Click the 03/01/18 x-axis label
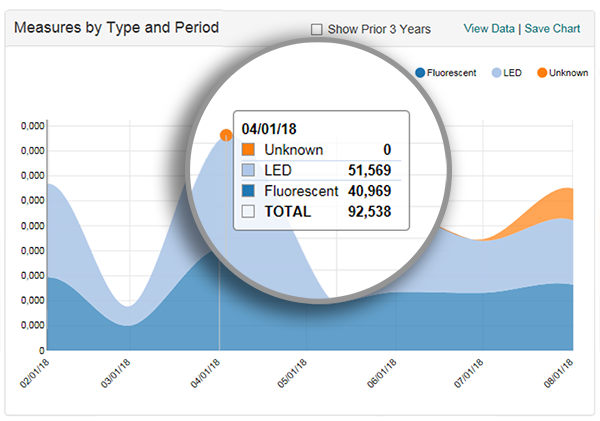This screenshot has height=421, width=600. 116,374
